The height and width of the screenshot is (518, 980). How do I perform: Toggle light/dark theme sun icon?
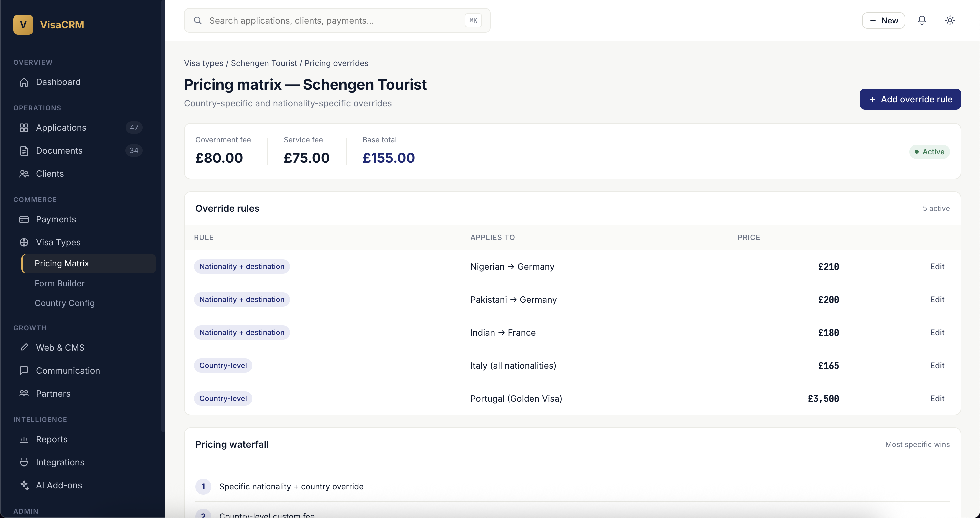tap(950, 21)
